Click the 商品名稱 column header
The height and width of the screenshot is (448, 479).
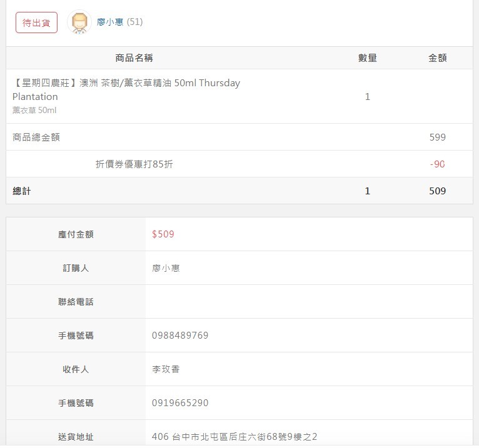tap(134, 58)
